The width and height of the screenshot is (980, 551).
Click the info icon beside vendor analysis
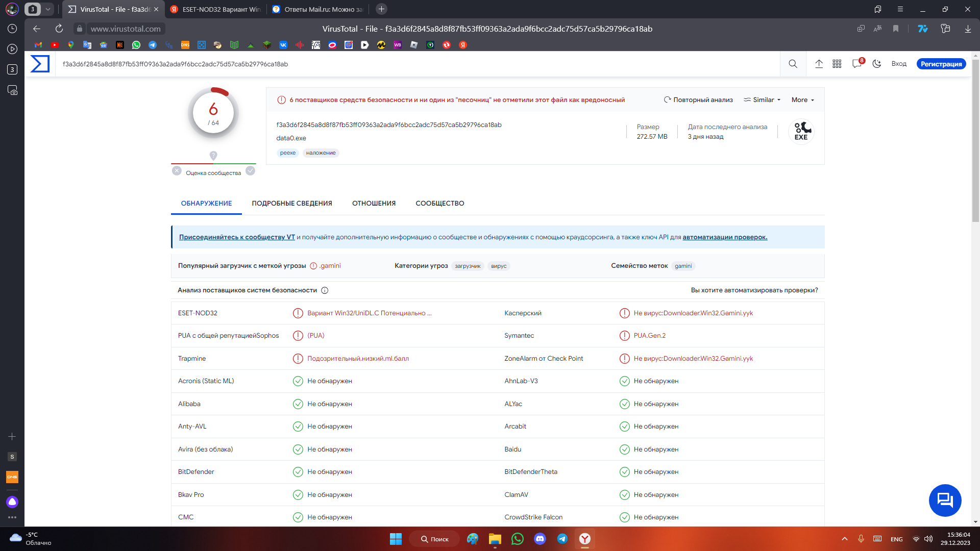coord(325,290)
